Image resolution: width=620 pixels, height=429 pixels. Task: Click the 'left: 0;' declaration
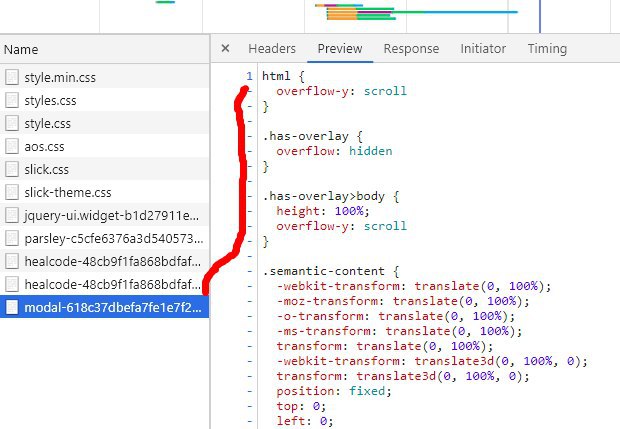(304, 421)
